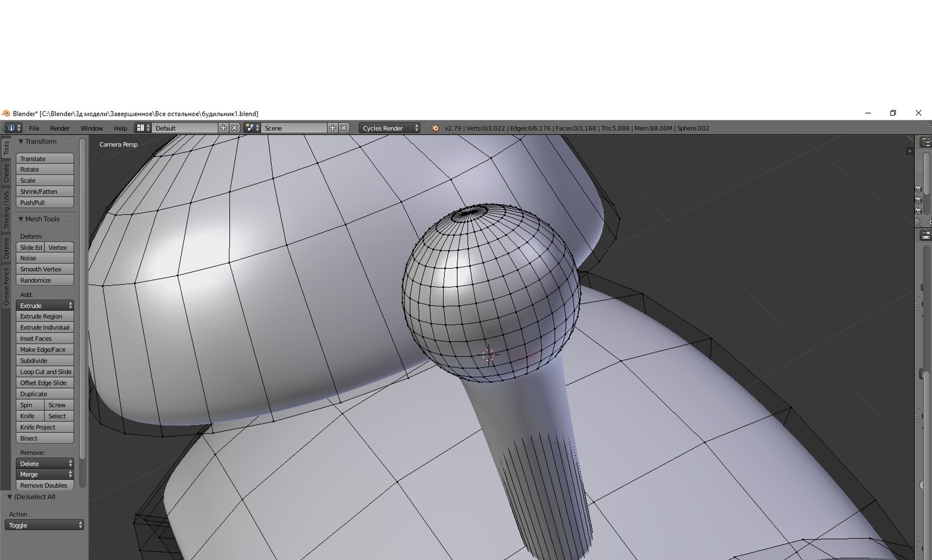
Task: Open the Cycles Render engine dropdown
Action: point(389,128)
